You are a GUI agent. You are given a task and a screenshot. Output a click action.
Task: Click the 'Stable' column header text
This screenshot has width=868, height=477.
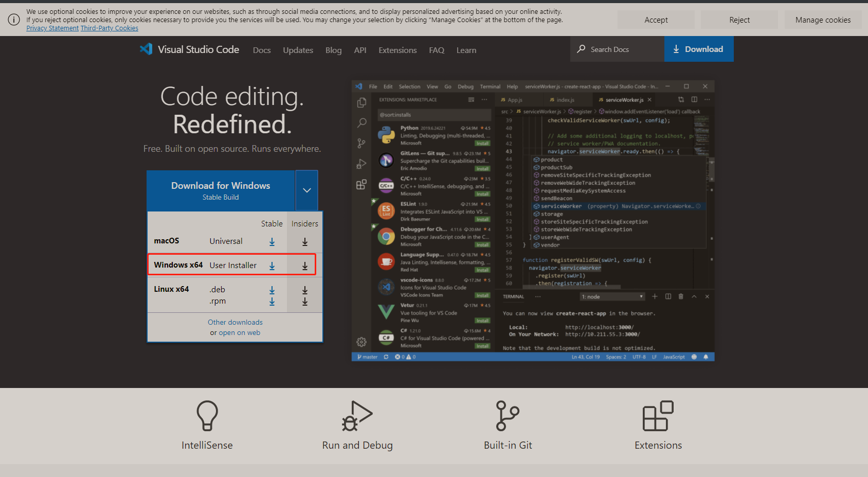pos(272,224)
